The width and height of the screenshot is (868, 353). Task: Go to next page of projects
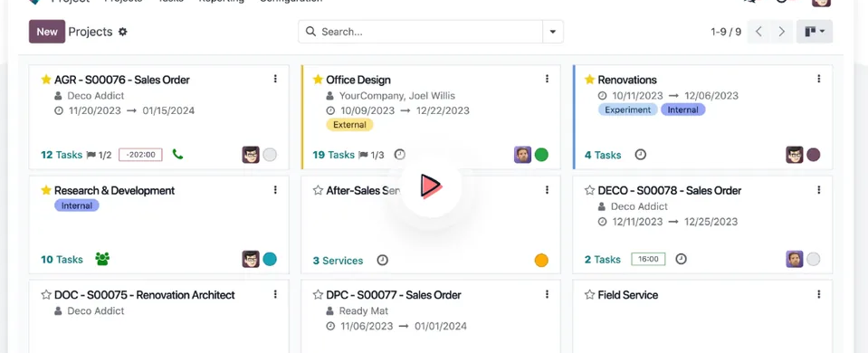782,32
